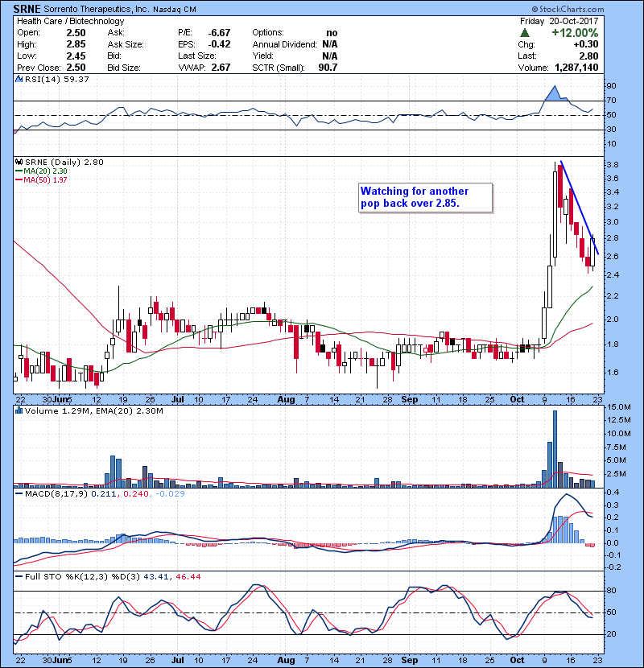Image resolution: width=644 pixels, height=668 pixels.
Task: Click the Chg value +0.30
Action: pos(585,44)
